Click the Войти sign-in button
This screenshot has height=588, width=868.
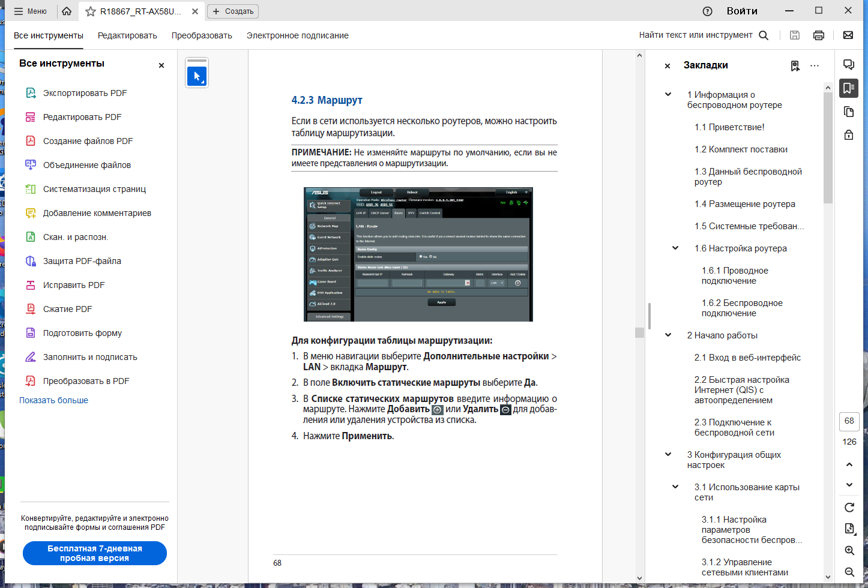742,11
